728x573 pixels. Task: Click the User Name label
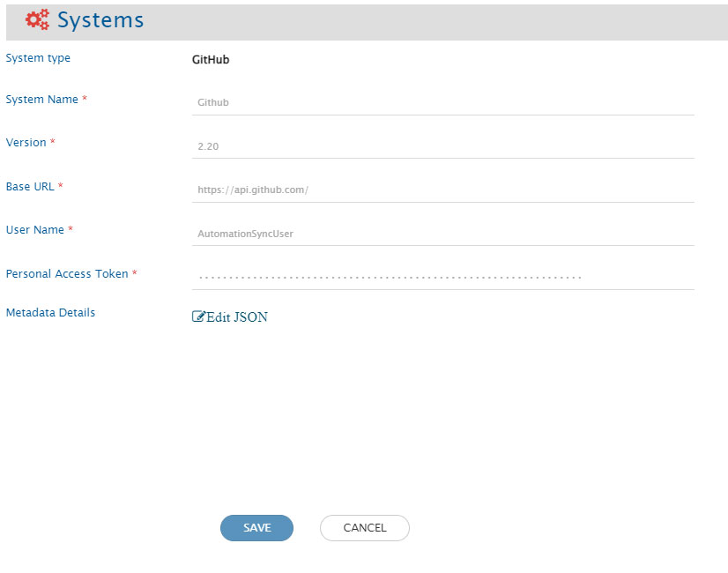tap(34, 229)
